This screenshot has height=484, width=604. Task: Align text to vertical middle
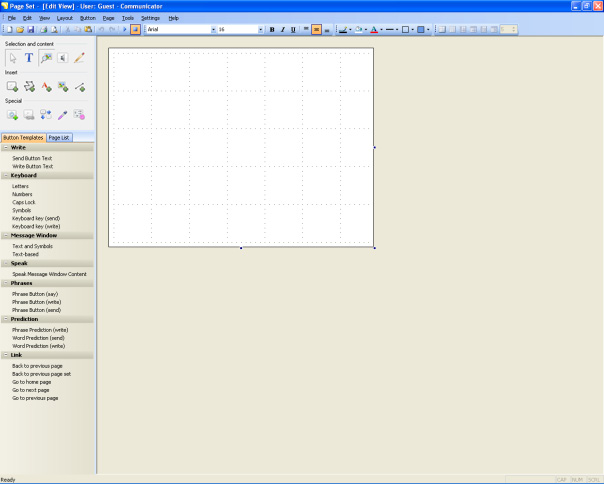point(316,29)
